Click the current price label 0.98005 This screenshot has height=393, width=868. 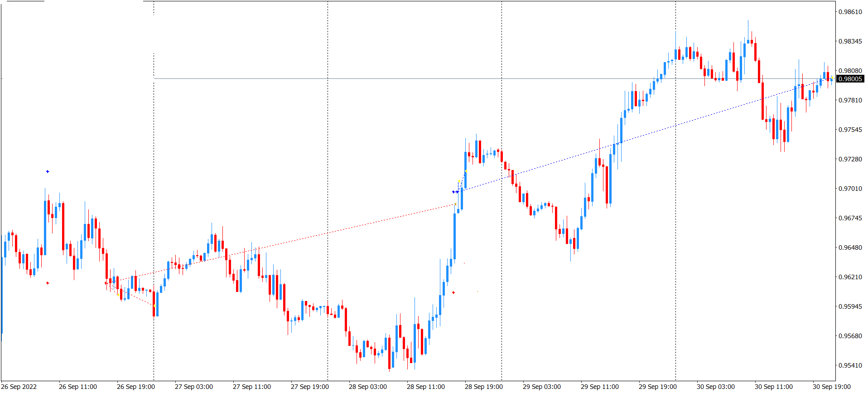click(850, 79)
